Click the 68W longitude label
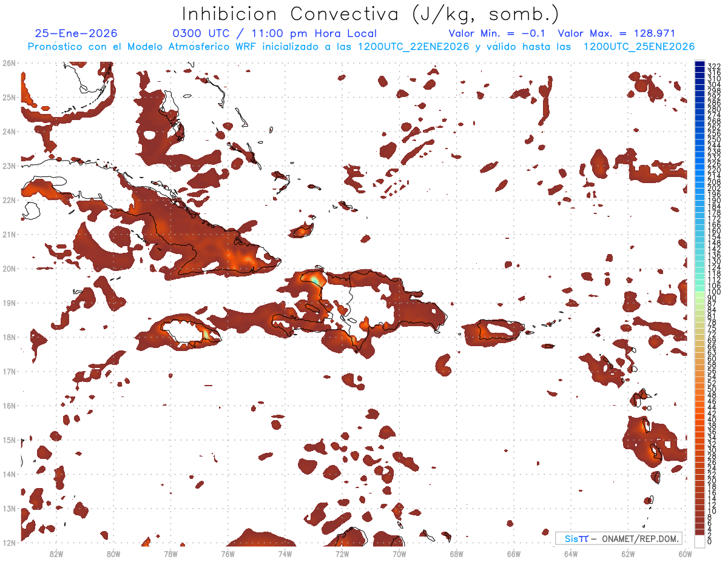Image resolution: width=728 pixels, height=562 pixels. [x=457, y=553]
